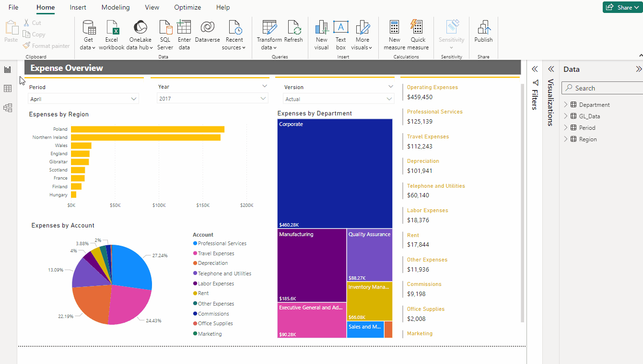This screenshot has height=364, width=643.
Task: Open the Period dropdown showing April
Action: [x=83, y=99]
